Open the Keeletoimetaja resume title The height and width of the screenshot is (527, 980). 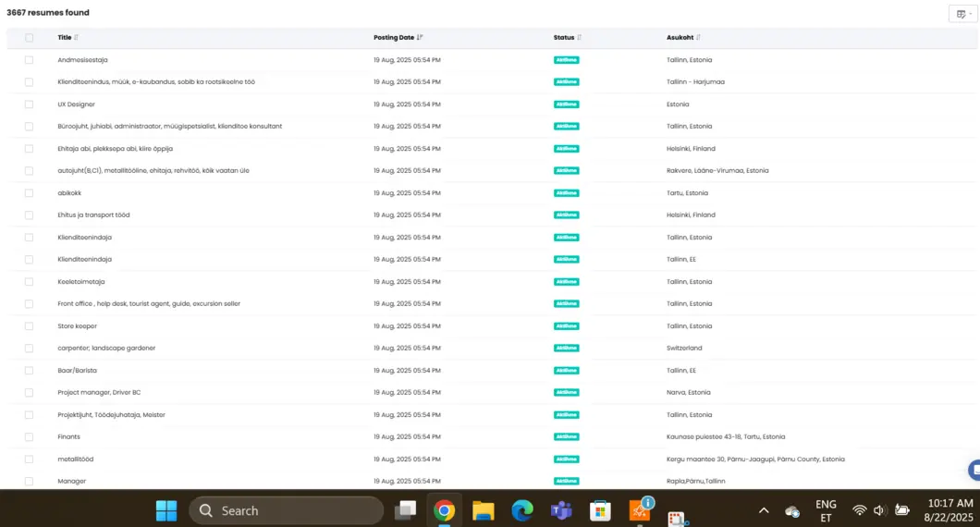tap(81, 282)
